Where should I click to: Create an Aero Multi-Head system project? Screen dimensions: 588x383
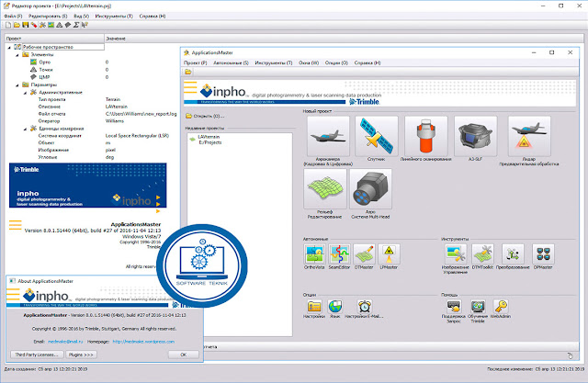click(x=370, y=189)
